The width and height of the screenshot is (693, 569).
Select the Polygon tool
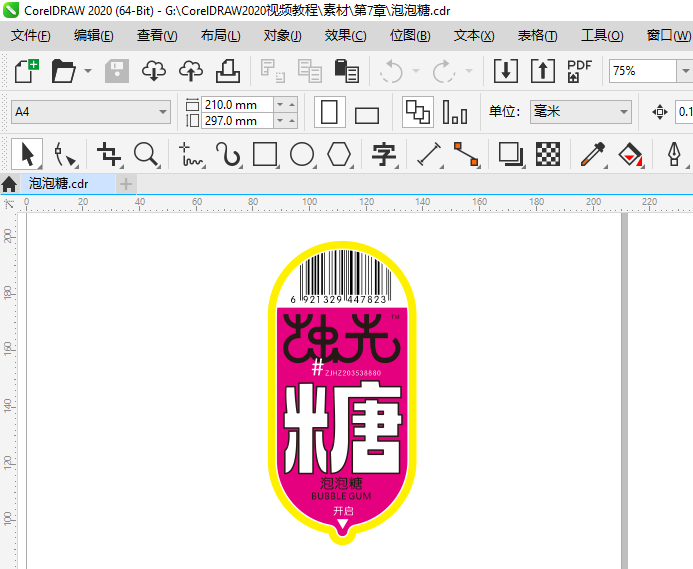[x=339, y=154]
